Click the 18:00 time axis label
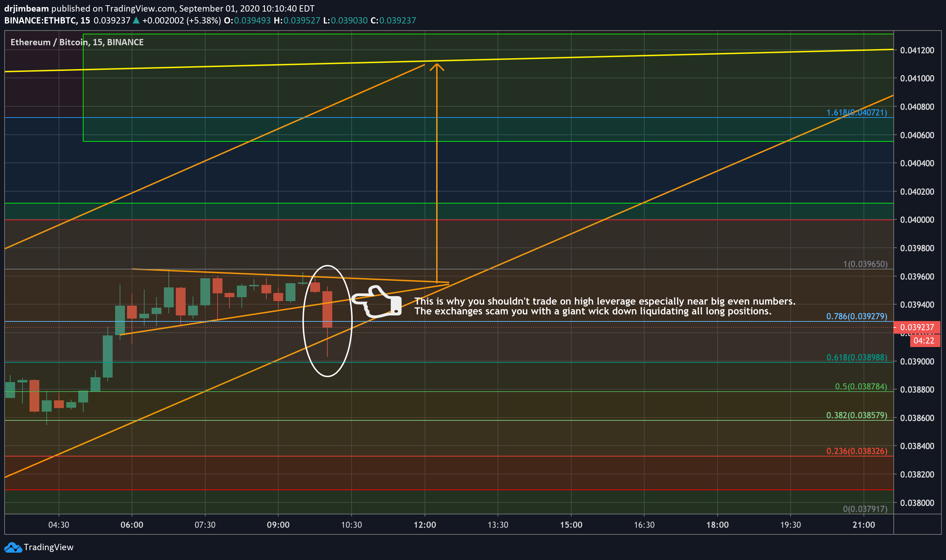The height and width of the screenshot is (560, 946). coord(717,525)
